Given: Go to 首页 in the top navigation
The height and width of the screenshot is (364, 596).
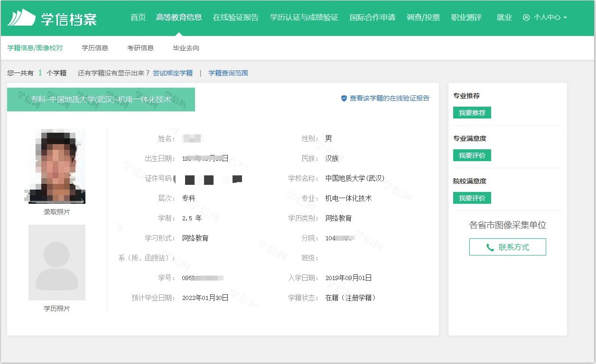Looking at the screenshot, I should [x=138, y=18].
